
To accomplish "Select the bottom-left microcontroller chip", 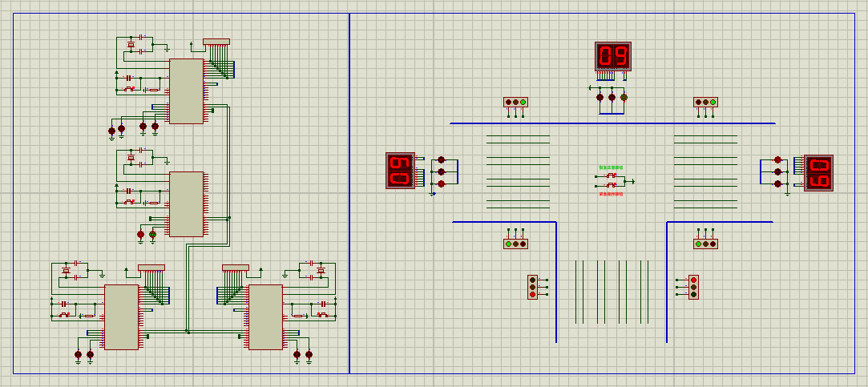I will (x=121, y=317).
